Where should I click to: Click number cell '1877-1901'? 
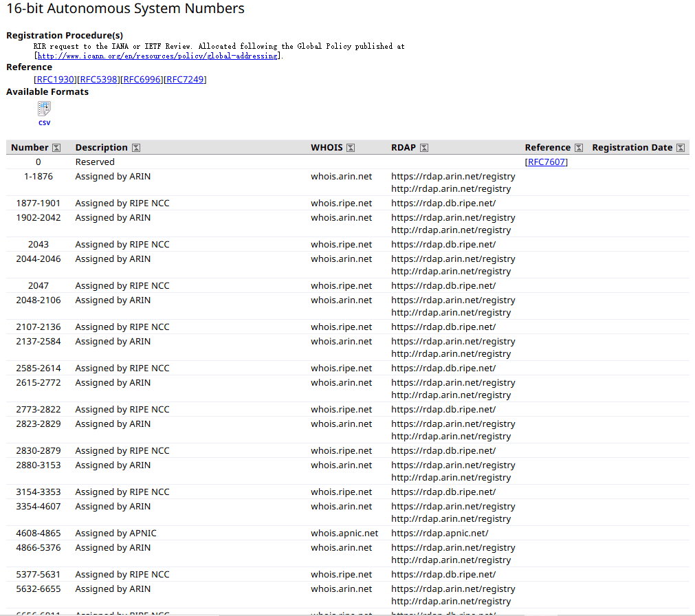pyautogui.click(x=38, y=203)
